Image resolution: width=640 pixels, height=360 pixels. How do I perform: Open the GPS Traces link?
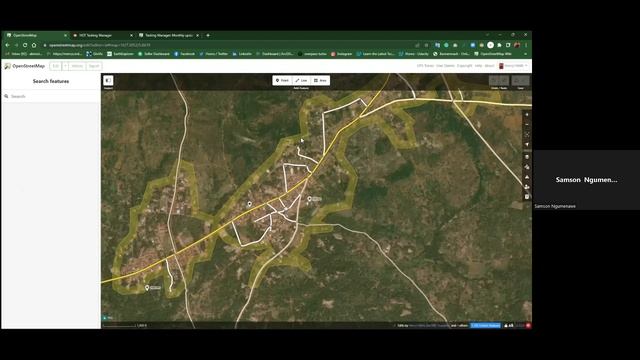(x=425, y=66)
